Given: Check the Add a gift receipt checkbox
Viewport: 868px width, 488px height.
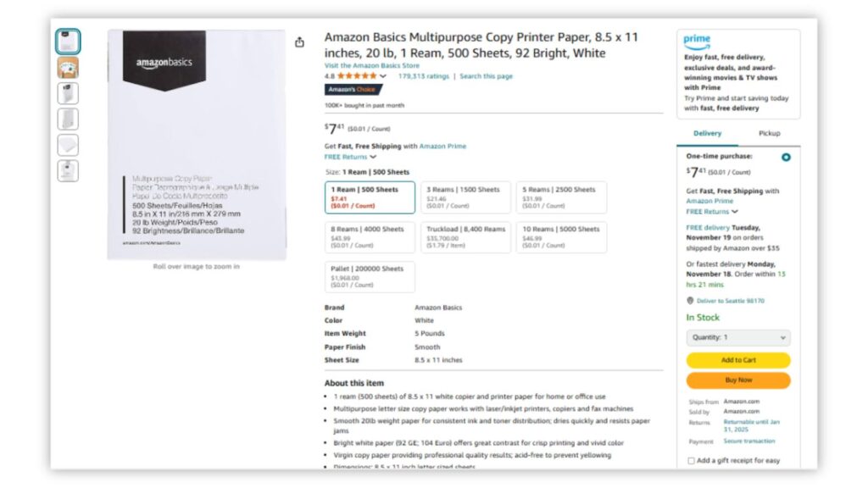Looking at the screenshot, I should [x=691, y=461].
